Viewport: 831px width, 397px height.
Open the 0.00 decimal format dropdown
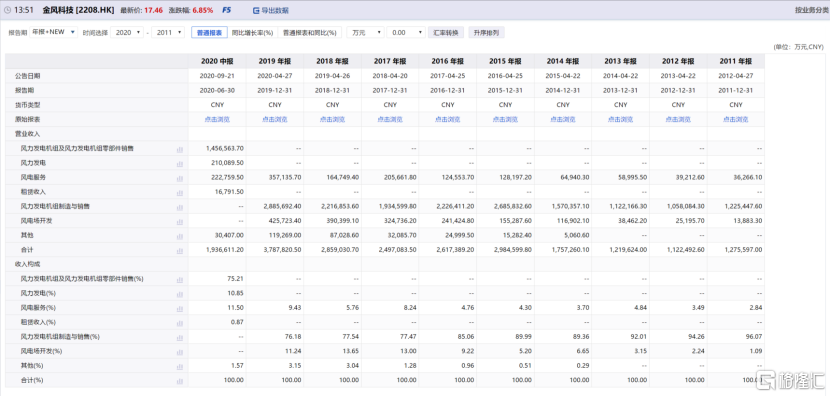click(406, 32)
